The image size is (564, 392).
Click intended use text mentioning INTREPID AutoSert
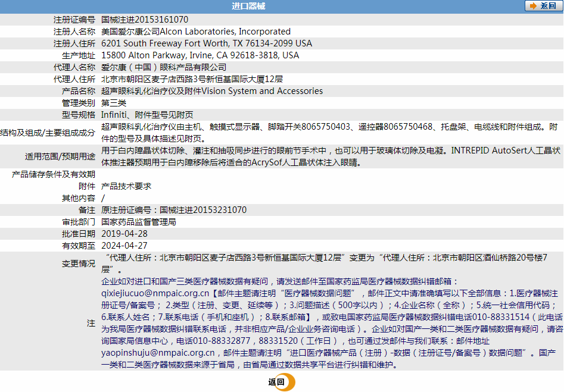331,156
